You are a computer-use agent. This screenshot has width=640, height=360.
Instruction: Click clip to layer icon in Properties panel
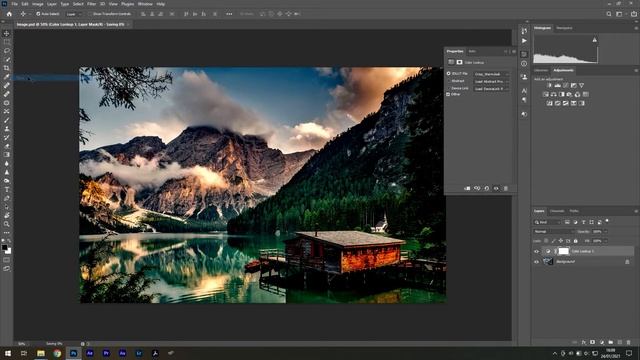coord(467,188)
